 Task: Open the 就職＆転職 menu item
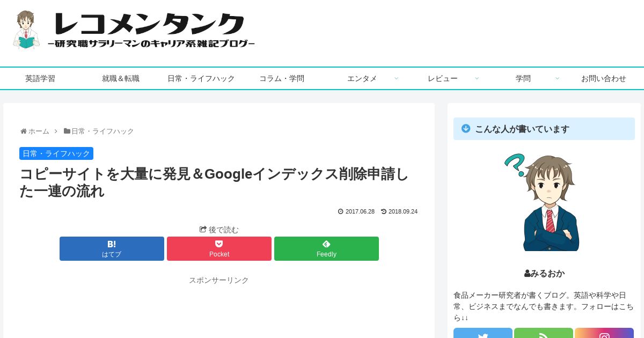(121, 78)
